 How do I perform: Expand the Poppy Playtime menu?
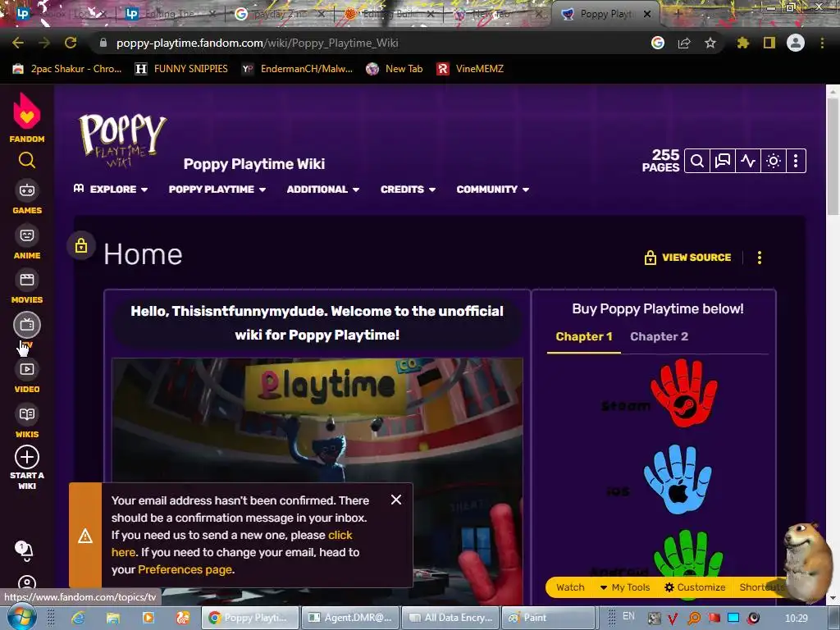(217, 189)
